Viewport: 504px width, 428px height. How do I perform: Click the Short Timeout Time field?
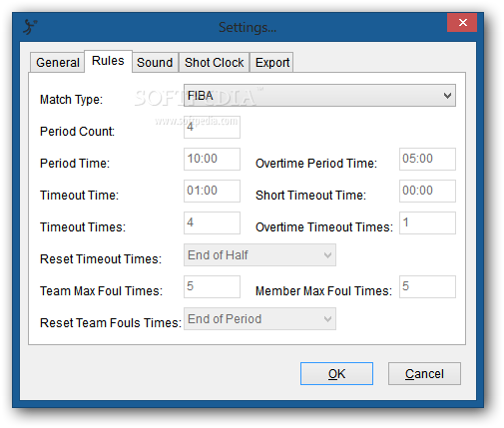[427, 191]
